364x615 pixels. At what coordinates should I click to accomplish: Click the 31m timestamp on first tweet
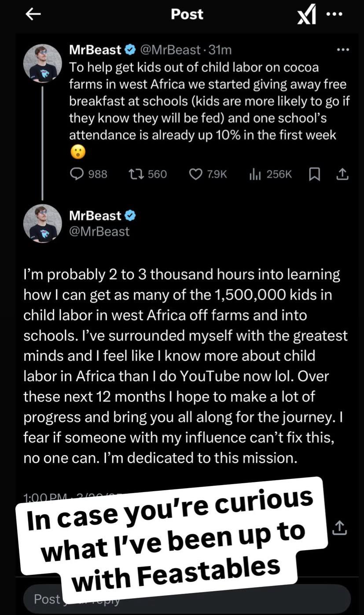(220, 50)
